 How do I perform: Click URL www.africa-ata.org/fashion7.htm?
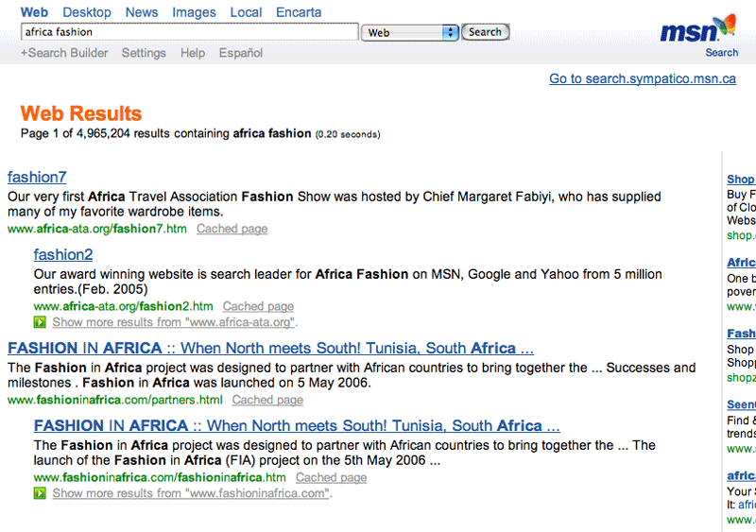tap(97, 229)
